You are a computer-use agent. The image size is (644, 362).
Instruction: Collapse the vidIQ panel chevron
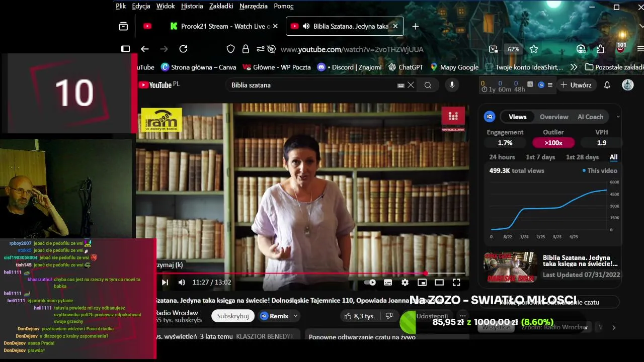tap(618, 117)
